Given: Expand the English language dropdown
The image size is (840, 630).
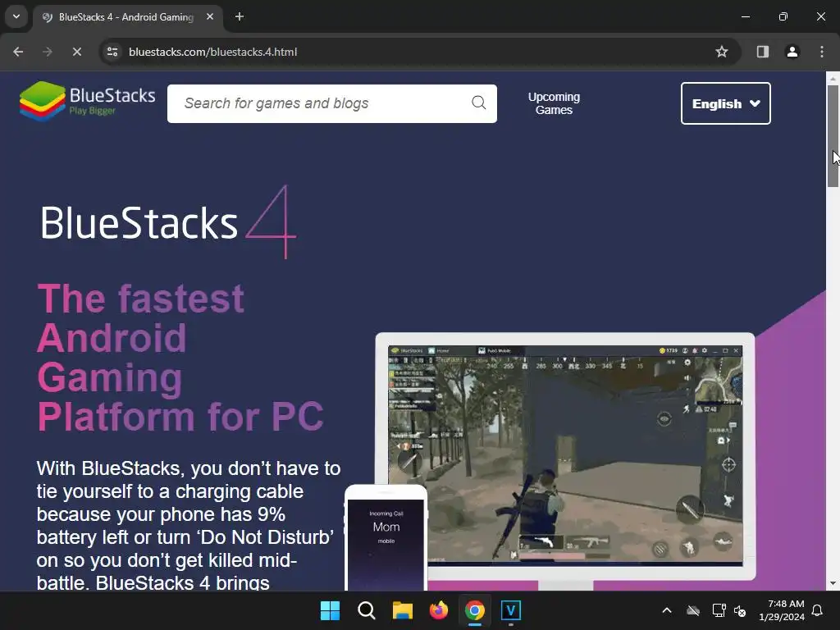Looking at the screenshot, I should 725,103.
